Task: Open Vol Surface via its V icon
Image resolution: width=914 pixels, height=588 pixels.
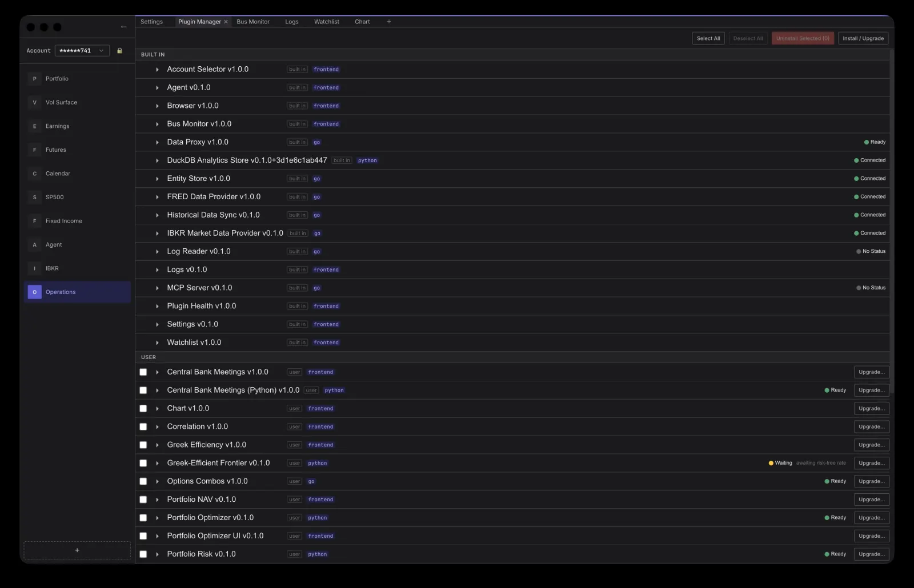Action: [34, 103]
